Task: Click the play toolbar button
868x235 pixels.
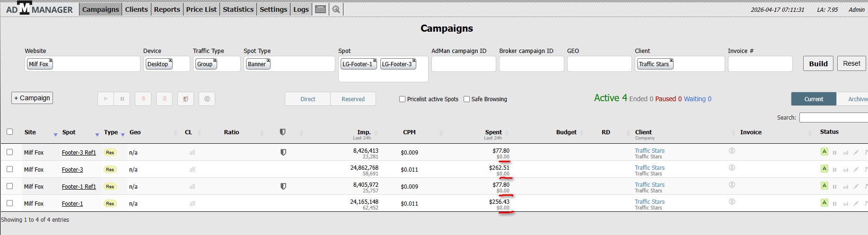Action: point(105,99)
